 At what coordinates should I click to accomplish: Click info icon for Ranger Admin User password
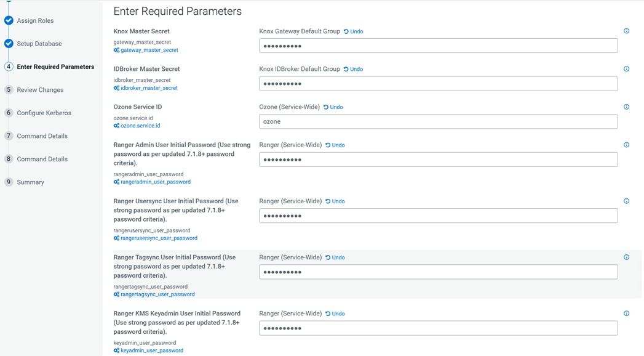tap(626, 145)
